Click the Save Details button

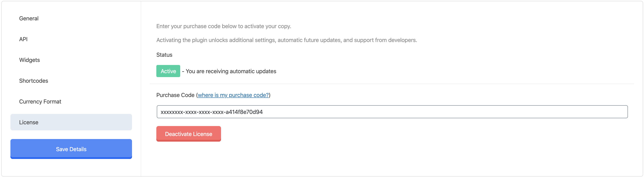click(x=71, y=149)
